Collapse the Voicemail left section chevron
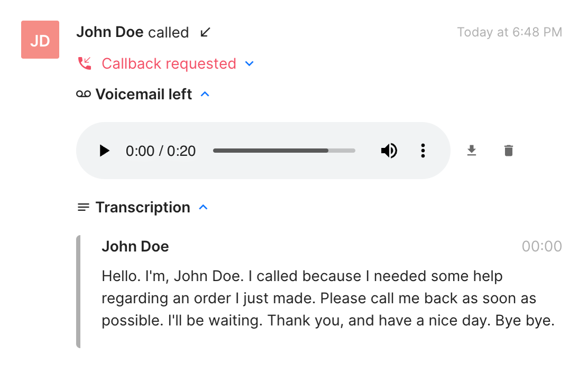Screen dimensions: 588x373 (205, 94)
